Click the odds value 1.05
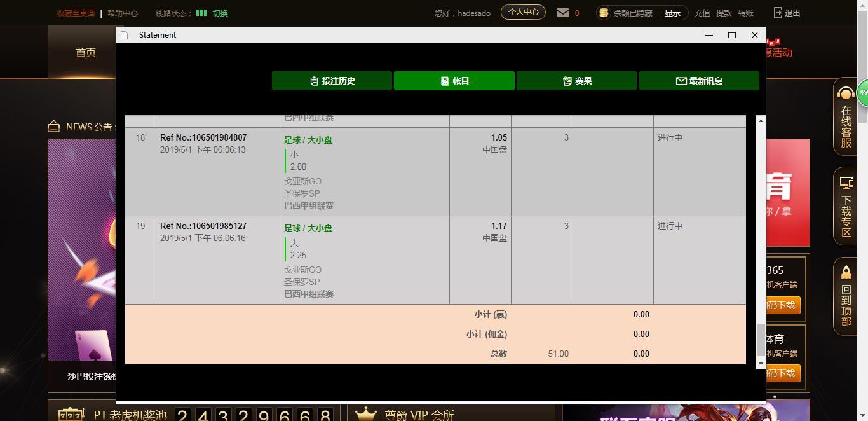This screenshot has height=421, width=868. pyautogui.click(x=499, y=137)
